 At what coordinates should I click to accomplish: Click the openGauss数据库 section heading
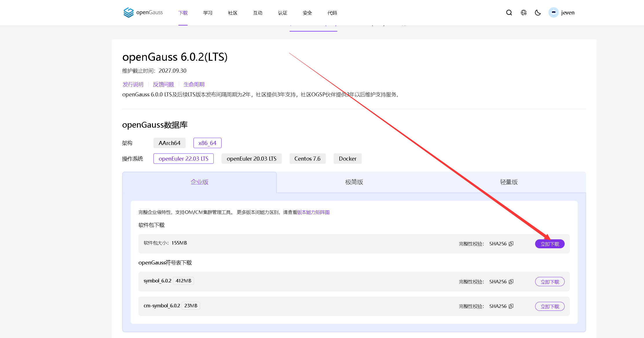[155, 125]
